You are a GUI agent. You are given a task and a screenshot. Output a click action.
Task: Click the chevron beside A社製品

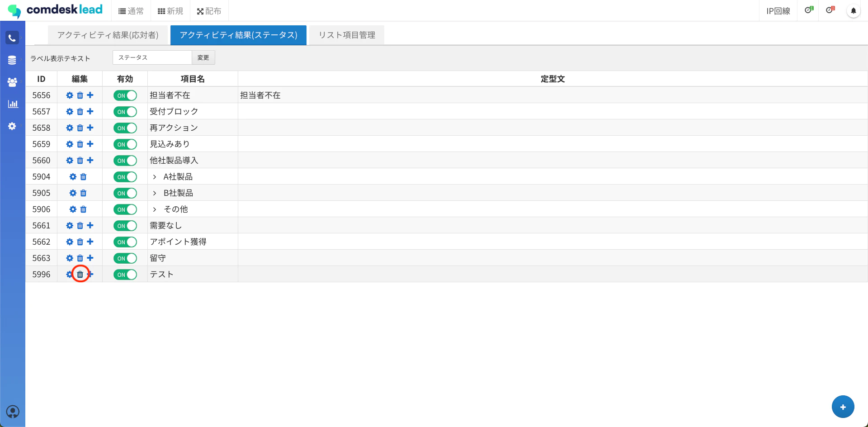pos(155,177)
